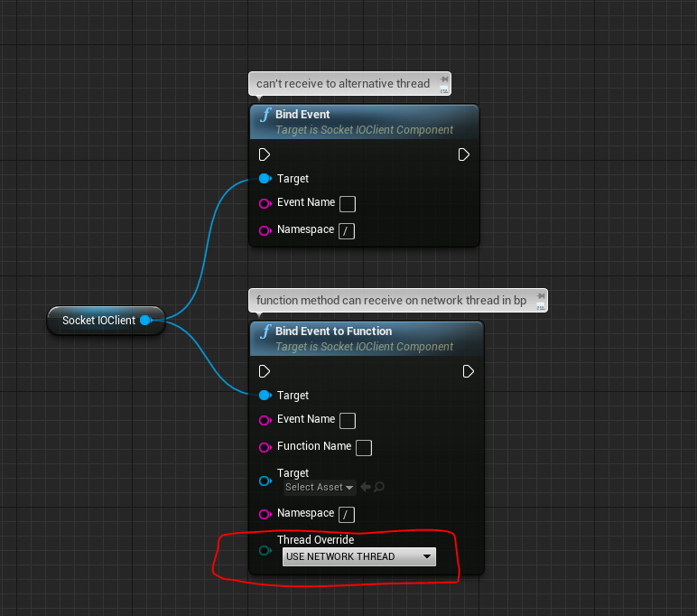Click the Event Name field in Bind Event
The height and width of the screenshot is (616, 697).
[x=347, y=203]
